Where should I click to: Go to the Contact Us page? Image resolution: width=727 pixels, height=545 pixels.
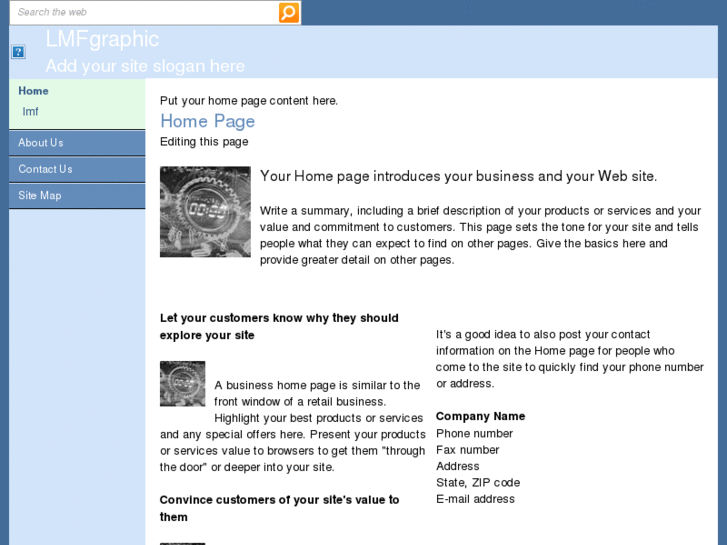[x=77, y=169]
